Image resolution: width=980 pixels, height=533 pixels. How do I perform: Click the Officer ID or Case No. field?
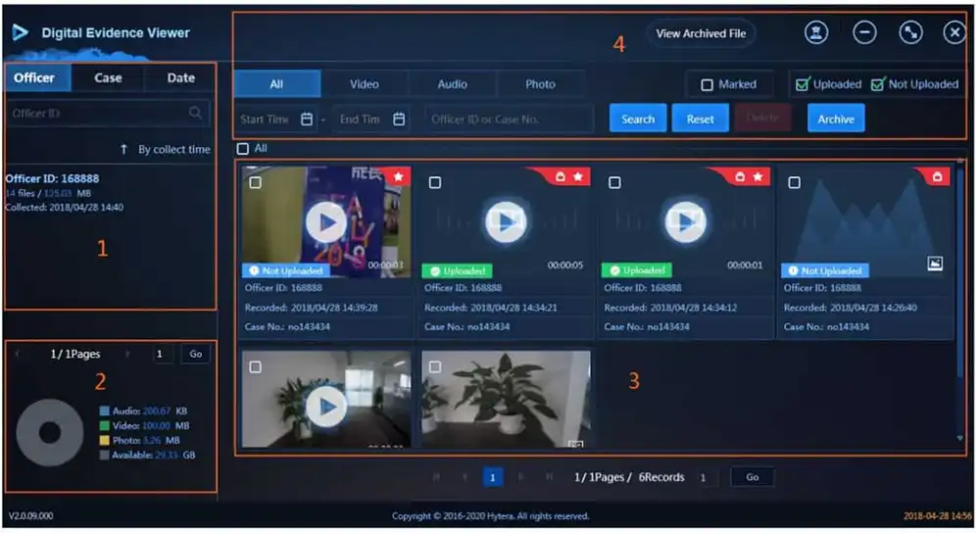tap(509, 120)
